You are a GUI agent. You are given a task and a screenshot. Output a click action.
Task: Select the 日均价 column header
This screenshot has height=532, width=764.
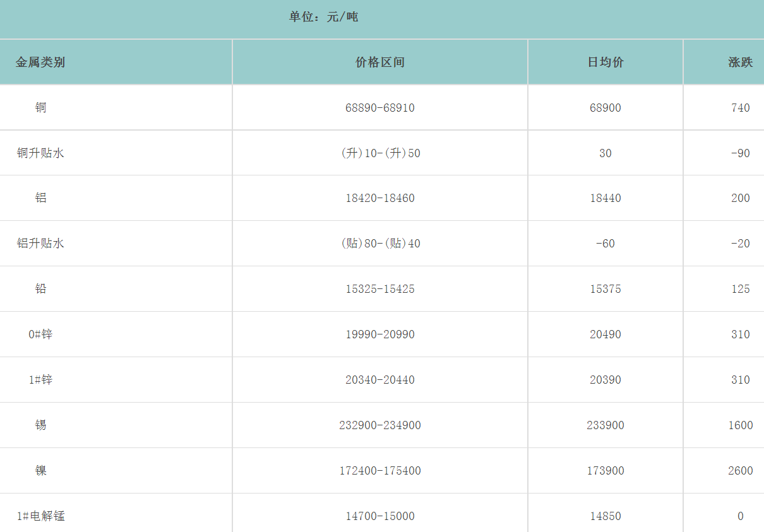[x=606, y=62]
